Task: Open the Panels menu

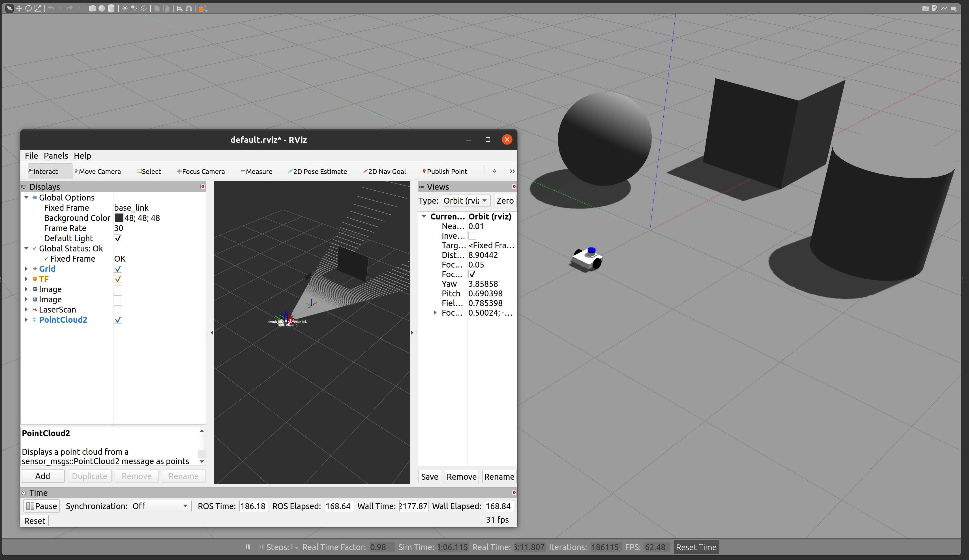Action: (x=56, y=156)
